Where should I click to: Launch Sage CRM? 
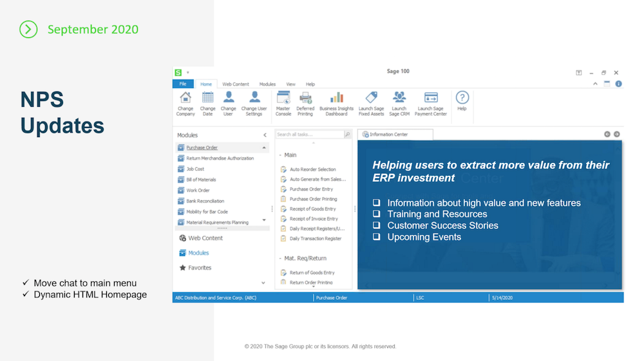(399, 104)
